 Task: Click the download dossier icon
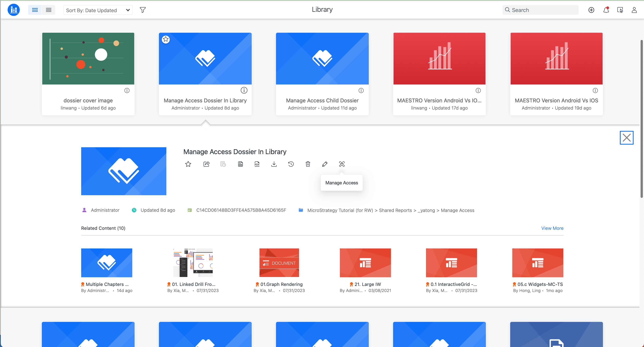coord(274,164)
